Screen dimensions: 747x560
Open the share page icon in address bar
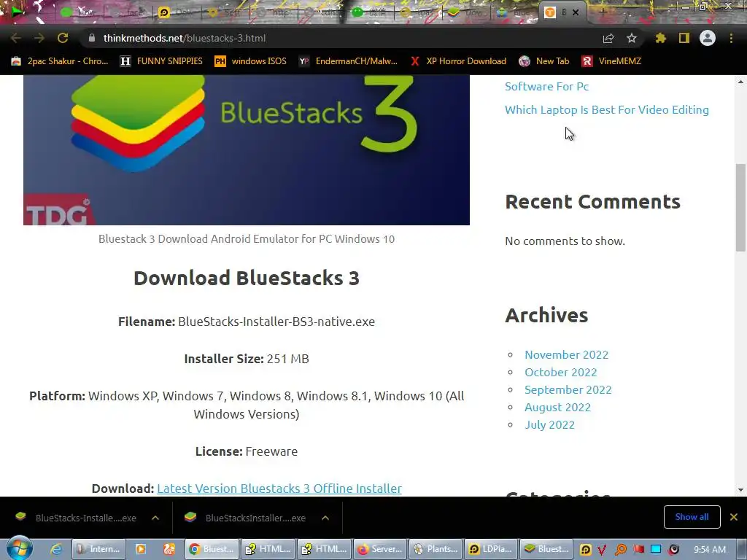click(x=608, y=38)
